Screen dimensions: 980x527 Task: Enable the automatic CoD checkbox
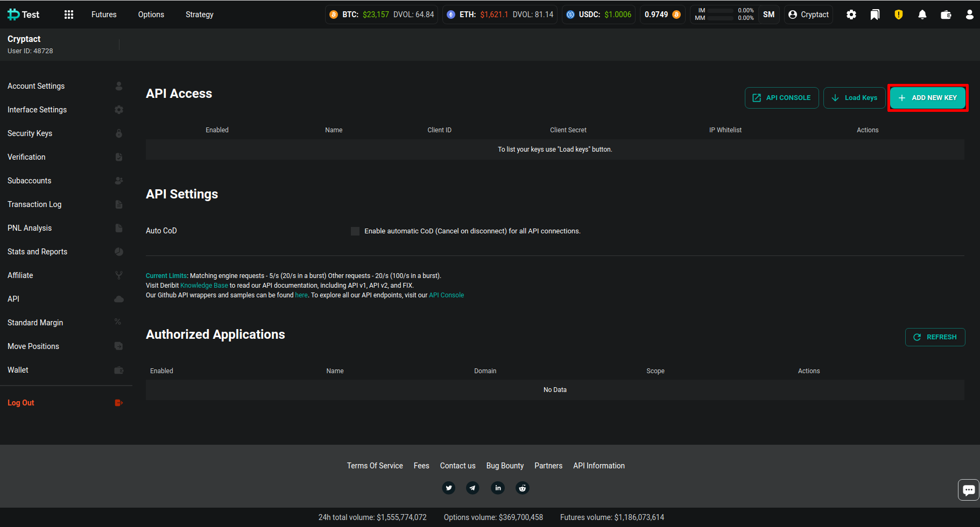click(x=355, y=231)
